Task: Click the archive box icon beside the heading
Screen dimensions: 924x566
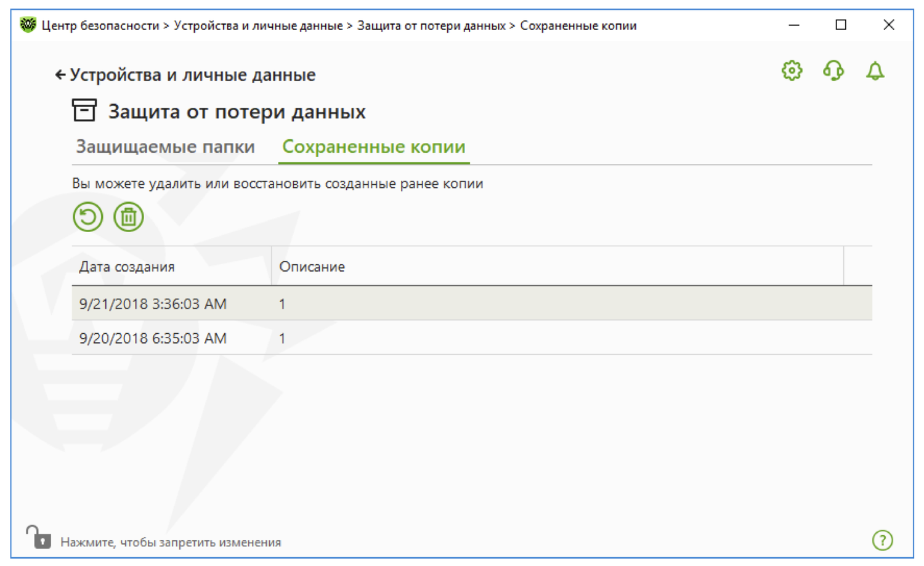Action: (84, 111)
